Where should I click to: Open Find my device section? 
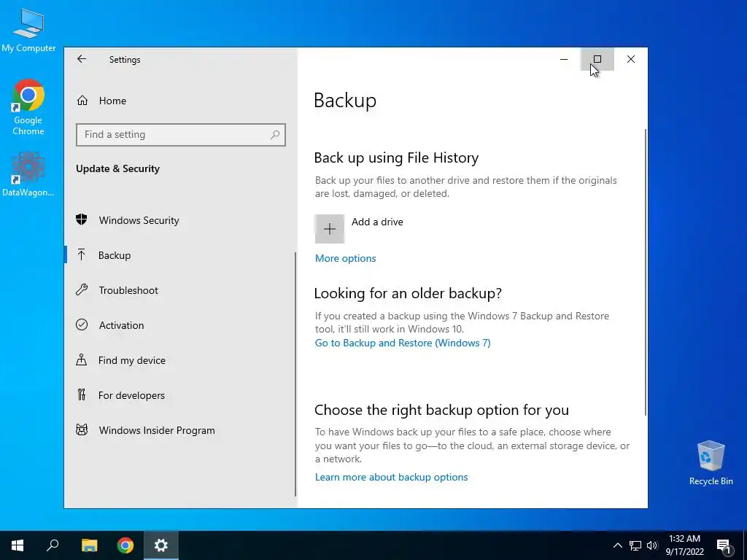tap(181, 360)
